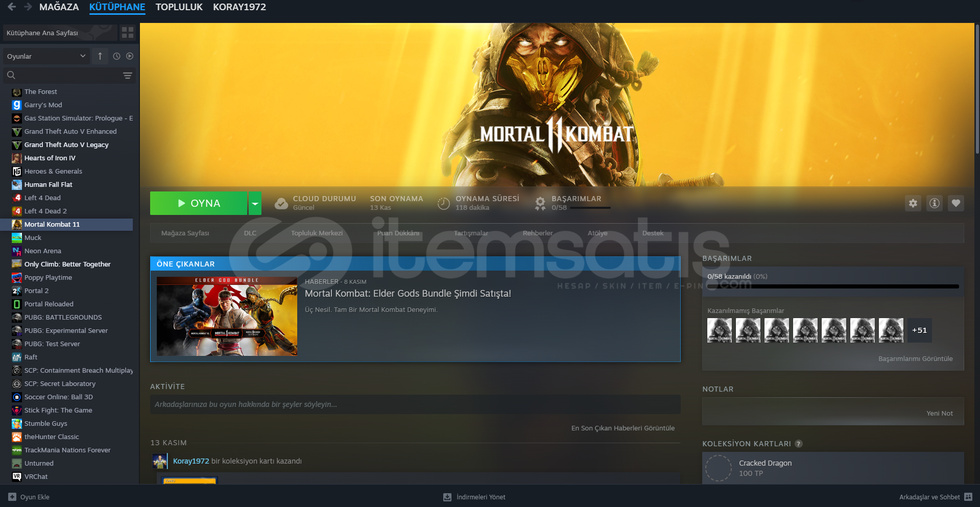The image size is (980, 507).
Task: Open friends list chat icon
Action: tap(968, 497)
